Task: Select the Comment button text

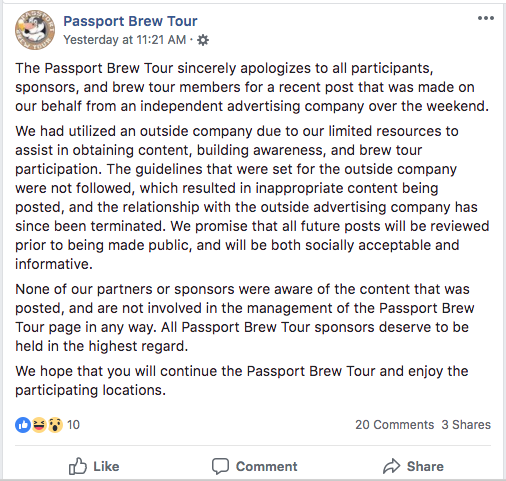Action: point(266,466)
